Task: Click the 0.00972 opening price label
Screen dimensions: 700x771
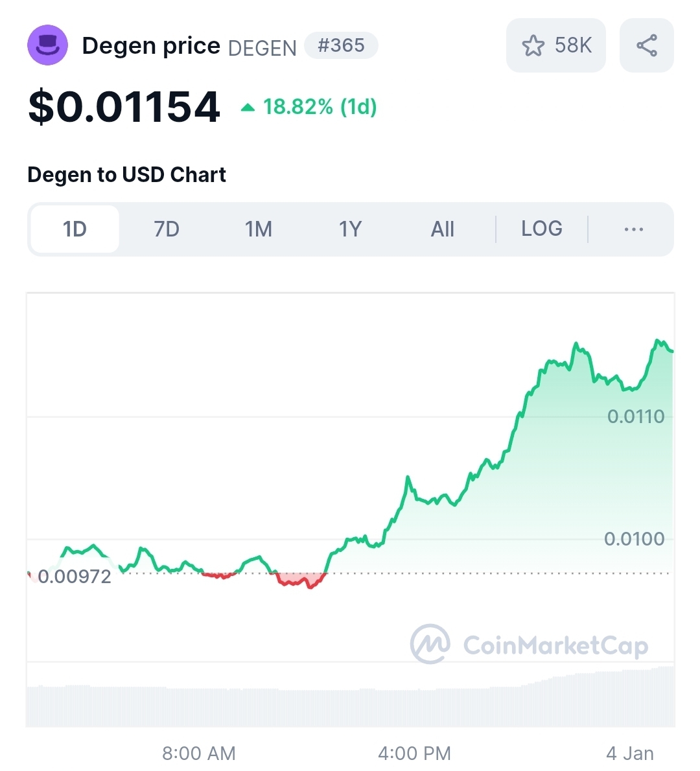Action: [75, 576]
